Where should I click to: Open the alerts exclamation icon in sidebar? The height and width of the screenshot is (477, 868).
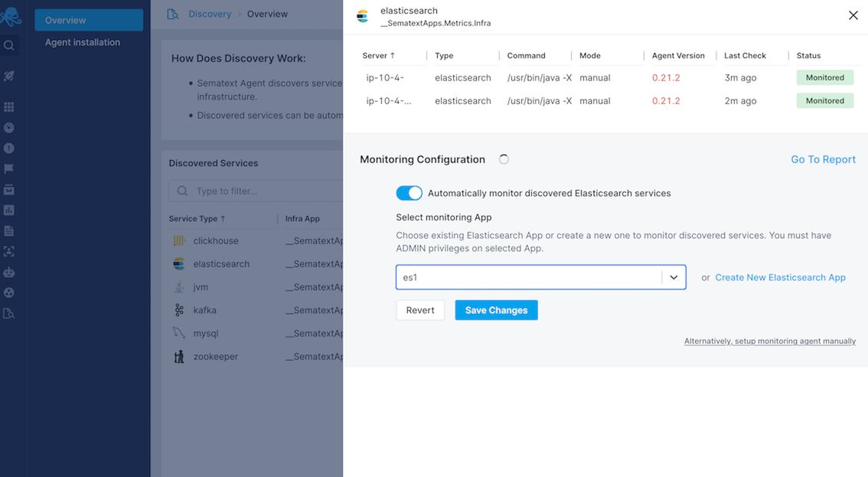click(x=9, y=148)
